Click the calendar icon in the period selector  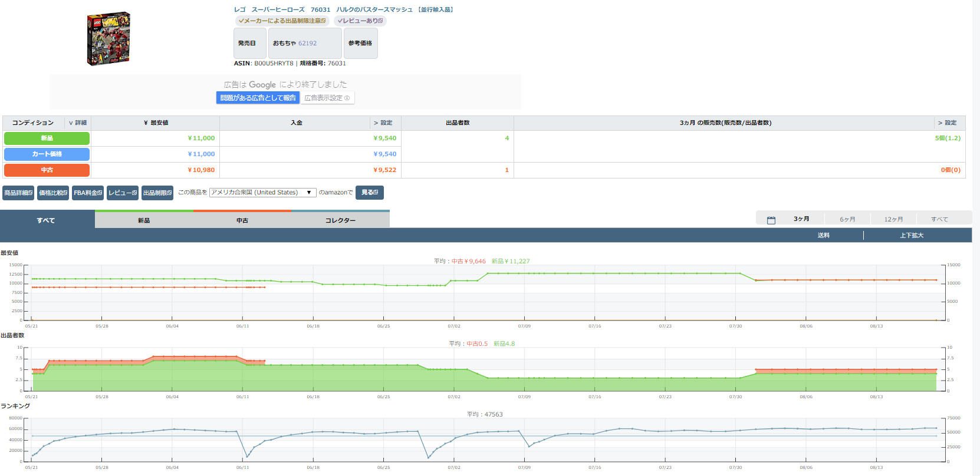click(x=771, y=220)
